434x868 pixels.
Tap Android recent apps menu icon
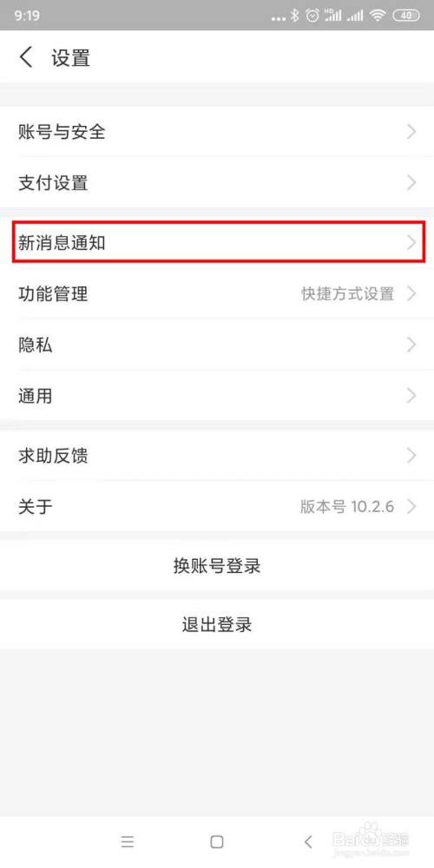coord(128,842)
